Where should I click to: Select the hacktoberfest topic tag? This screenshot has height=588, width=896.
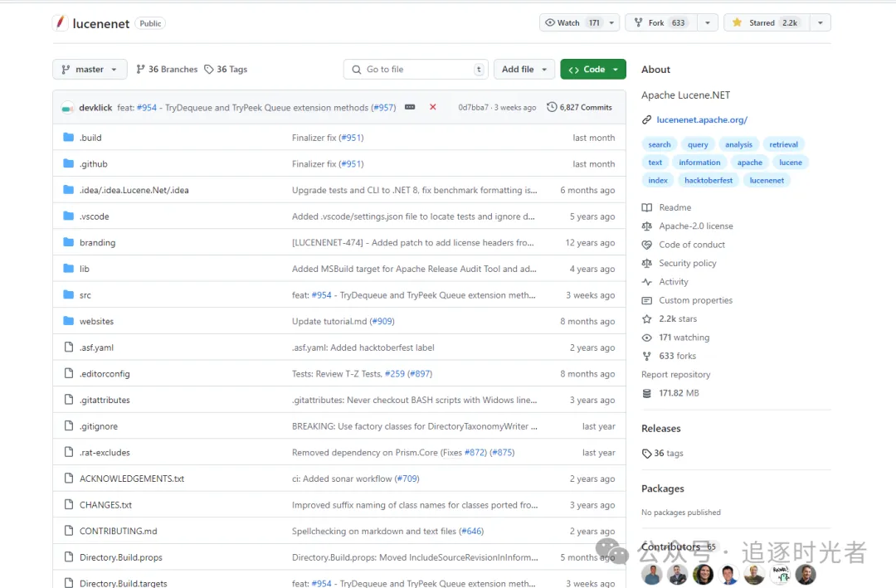pos(708,180)
